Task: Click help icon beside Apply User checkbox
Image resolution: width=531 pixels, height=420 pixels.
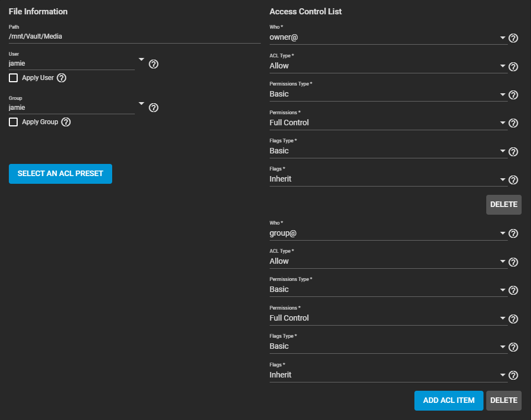Action: tap(62, 78)
